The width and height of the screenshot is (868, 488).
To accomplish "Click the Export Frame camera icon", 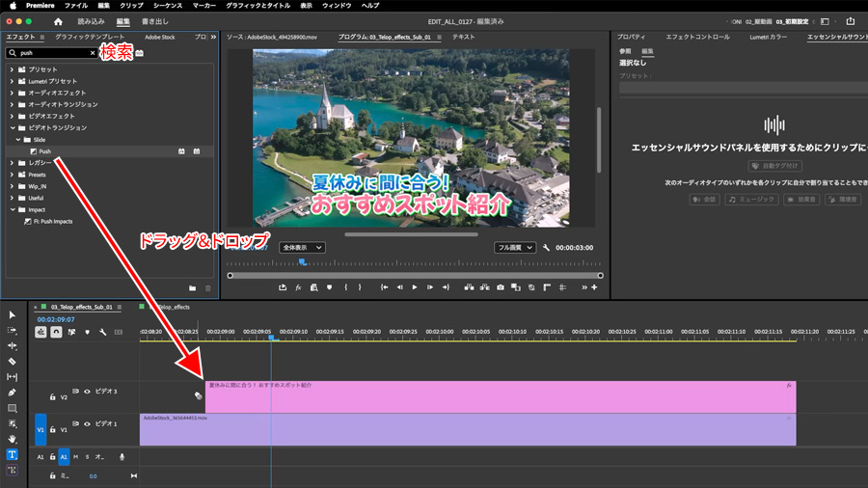I will tap(501, 287).
